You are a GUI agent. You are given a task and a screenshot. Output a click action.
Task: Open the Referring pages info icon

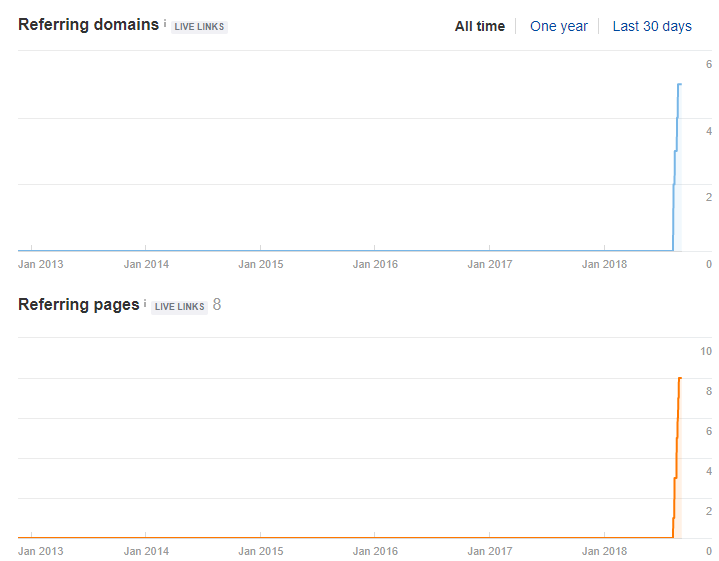(x=145, y=304)
